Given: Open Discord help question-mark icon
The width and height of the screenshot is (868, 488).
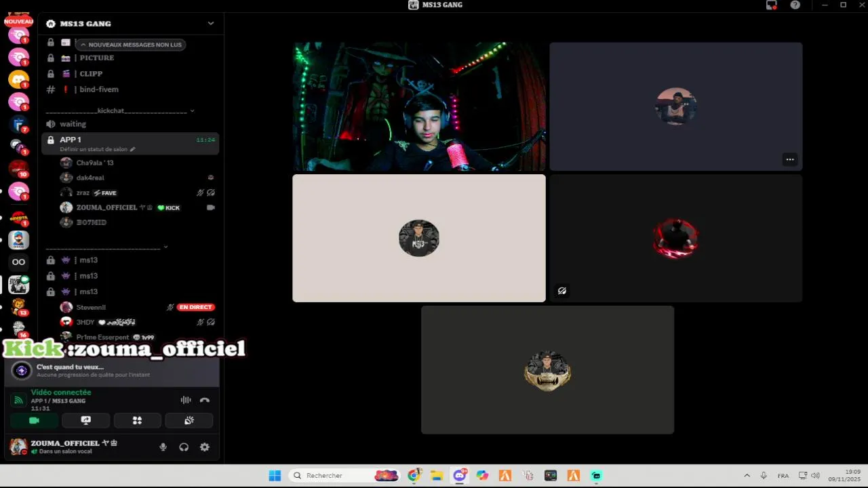Looking at the screenshot, I should 795,5.
